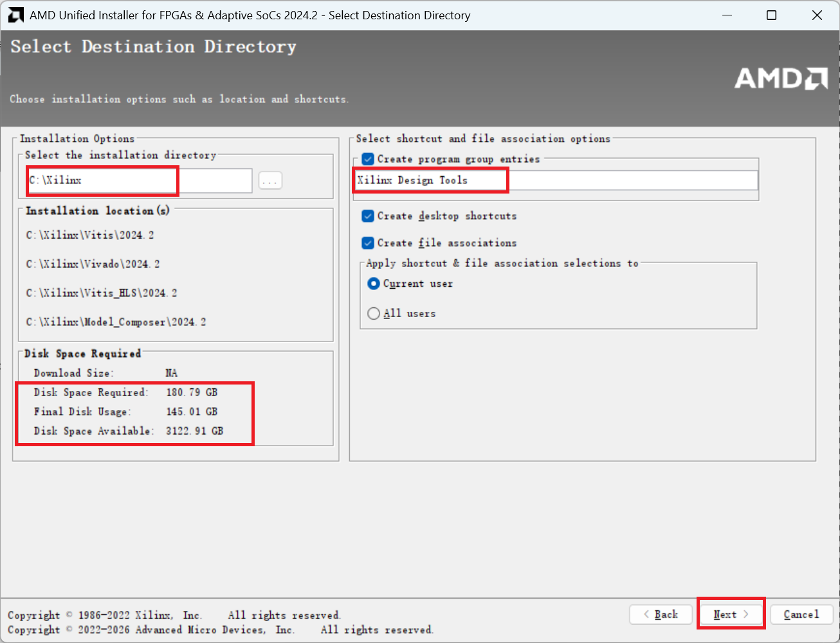The image size is (840, 643).
Task: Choose the All users radio button
Action: [374, 314]
